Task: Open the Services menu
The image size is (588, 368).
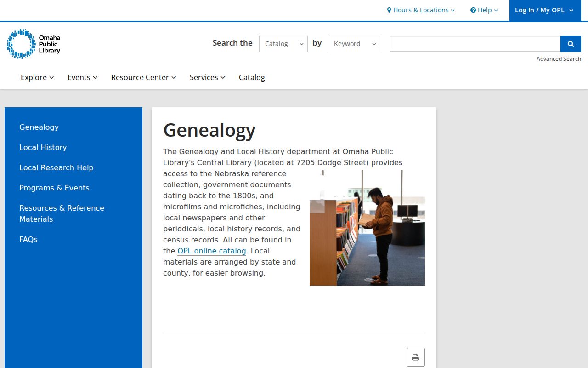Action: [208, 77]
